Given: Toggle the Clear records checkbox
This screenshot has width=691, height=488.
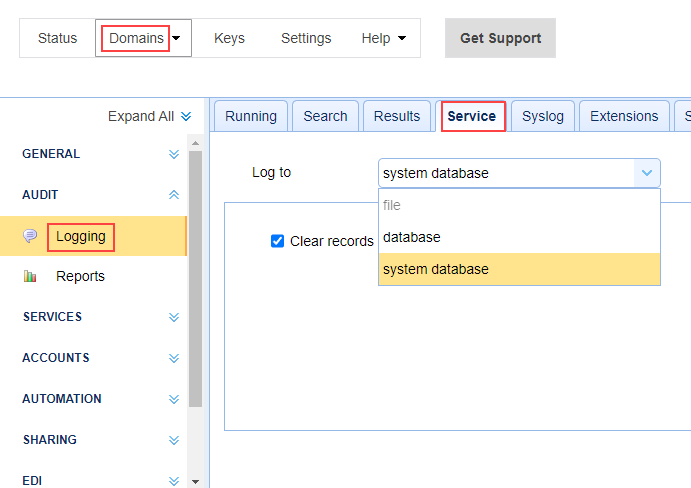Looking at the screenshot, I should [278, 241].
